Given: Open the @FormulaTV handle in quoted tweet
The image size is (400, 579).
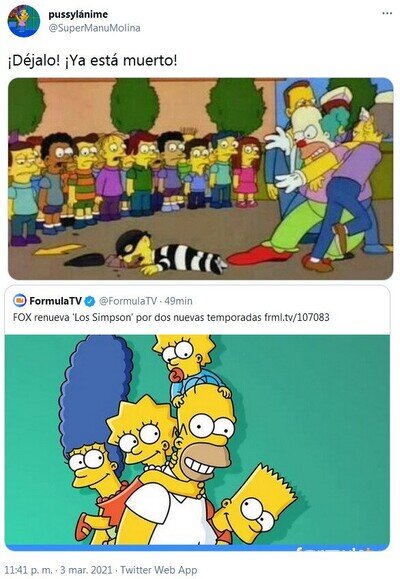Looking at the screenshot, I should tap(127, 301).
